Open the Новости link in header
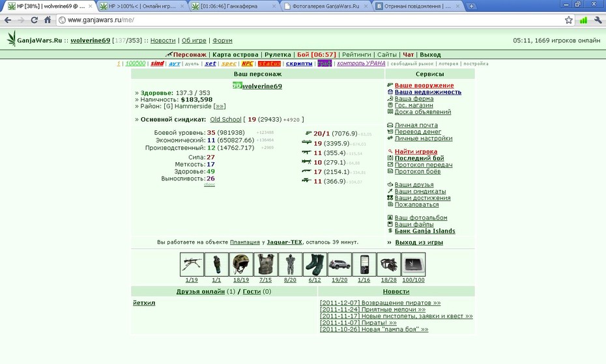 (x=163, y=40)
